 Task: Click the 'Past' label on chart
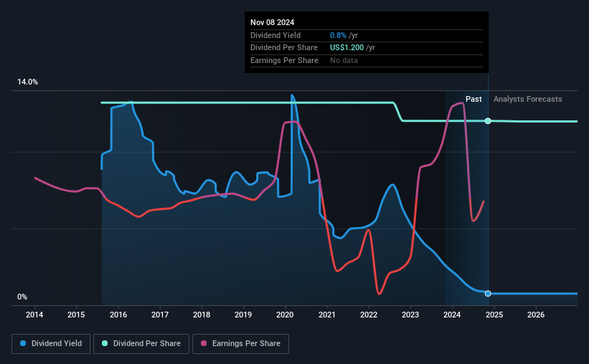[x=473, y=99]
